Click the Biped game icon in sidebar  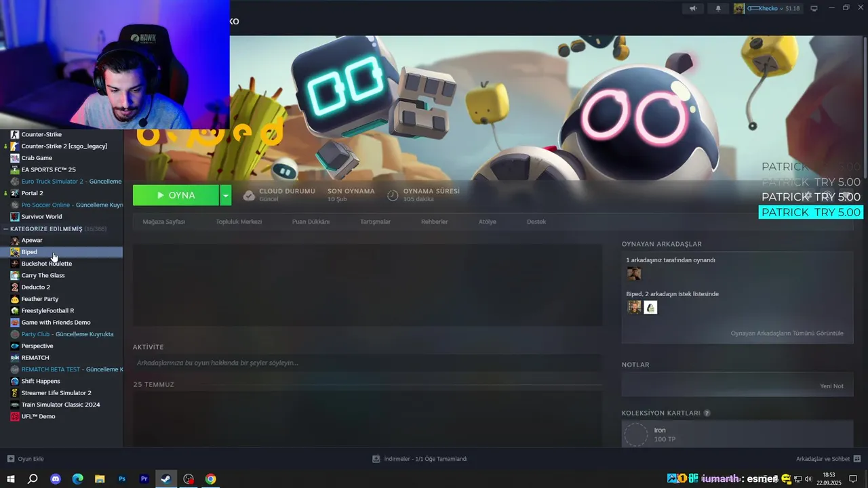tap(15, 252)
